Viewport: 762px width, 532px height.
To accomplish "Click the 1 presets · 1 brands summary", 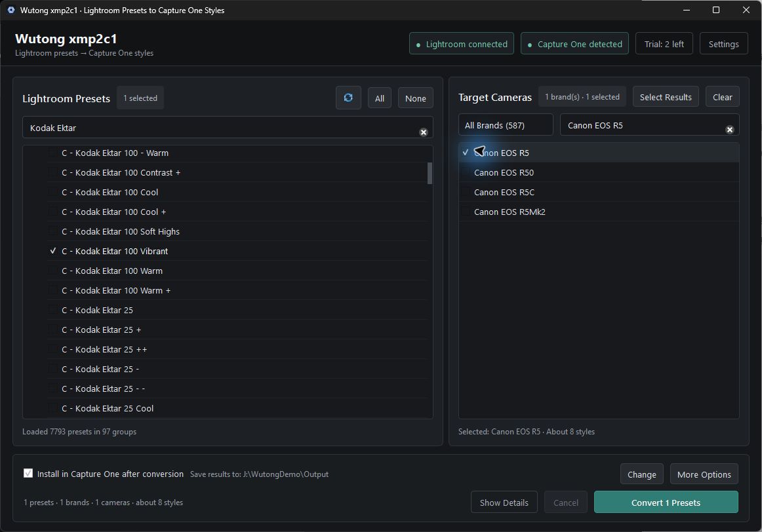I will coord(103,503).
